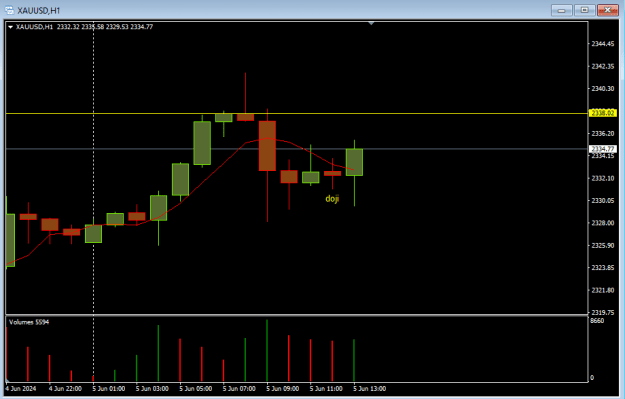The image size is (625, 399).
Task: Click price axis label 2319.75
Action: (x=603, y=313)
